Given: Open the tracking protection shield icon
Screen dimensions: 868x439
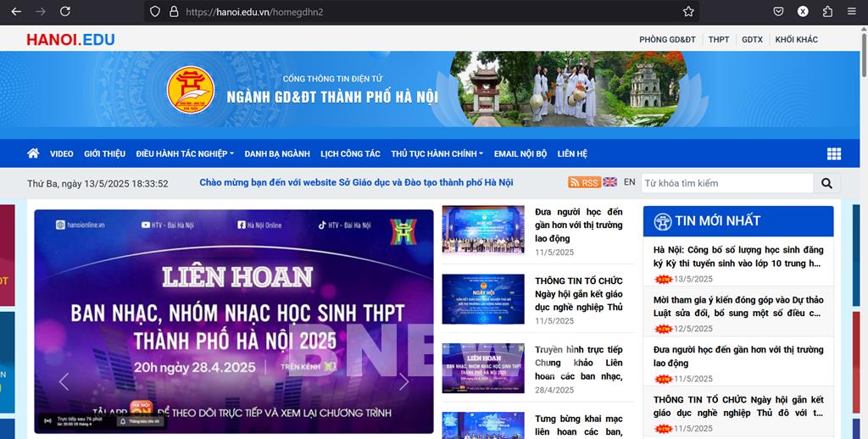Looking at the screenshot, I should [x=155, y=12].
